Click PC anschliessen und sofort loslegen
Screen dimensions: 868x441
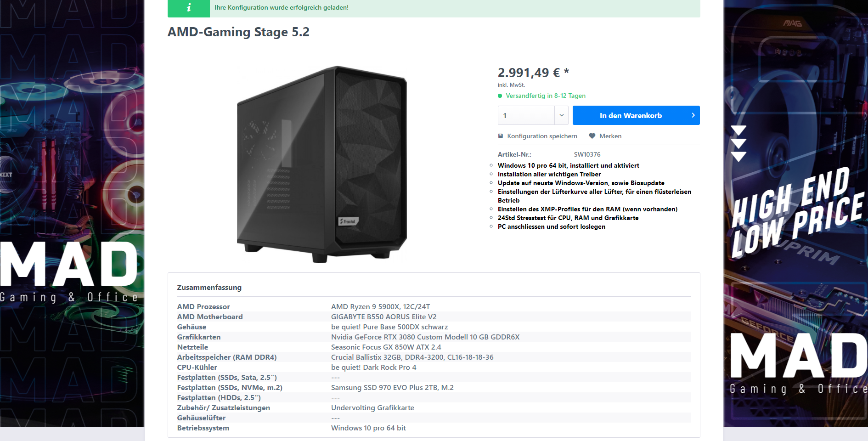click(552, 226)
